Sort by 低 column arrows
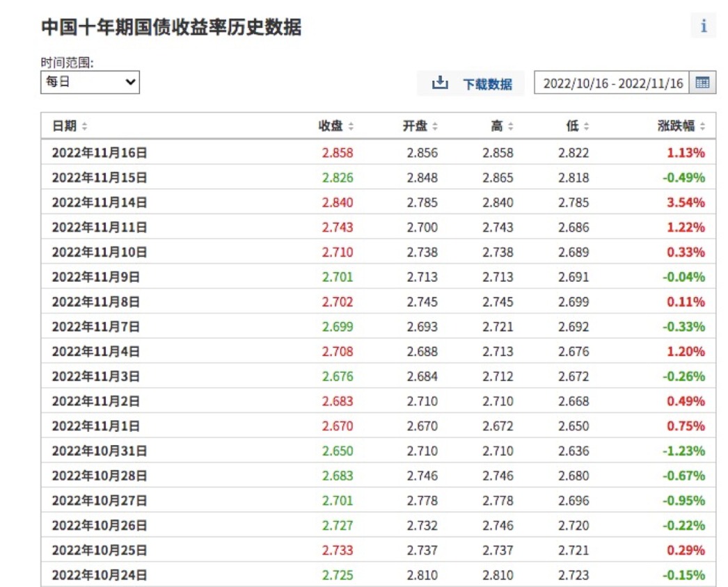Viewport: 728px width, 587px height. pyautogui.click(x=586, y=127)
